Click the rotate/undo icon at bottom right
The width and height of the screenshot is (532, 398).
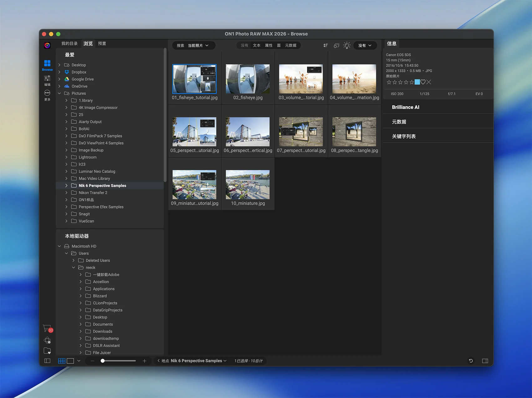[x=471, y=361]
